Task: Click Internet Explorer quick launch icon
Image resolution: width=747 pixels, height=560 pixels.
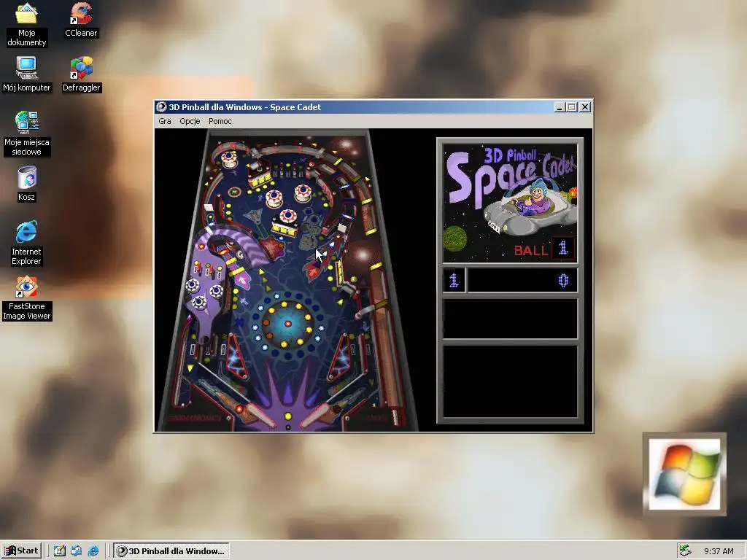Action: tap(93, 551)
